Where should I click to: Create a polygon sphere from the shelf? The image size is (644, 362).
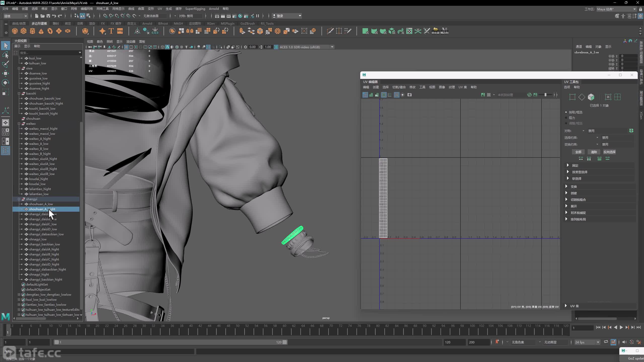(x=15, y=31)
